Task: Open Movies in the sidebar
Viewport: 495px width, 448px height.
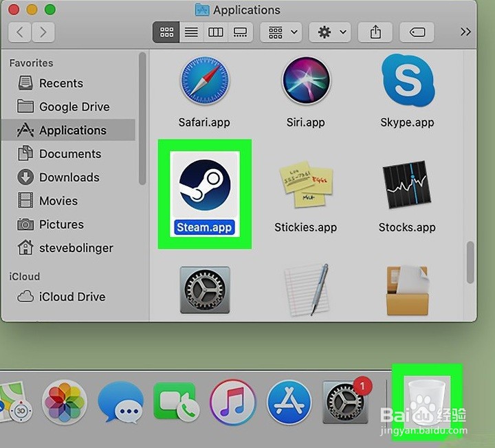Action: pyautogui.click(x=69, y=201)
